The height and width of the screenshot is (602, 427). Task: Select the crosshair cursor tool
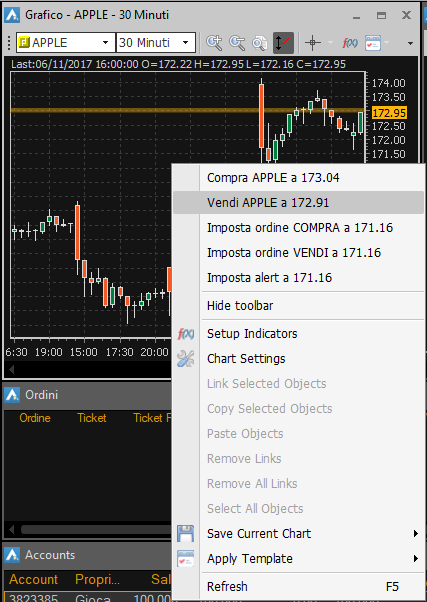(313, 43)
